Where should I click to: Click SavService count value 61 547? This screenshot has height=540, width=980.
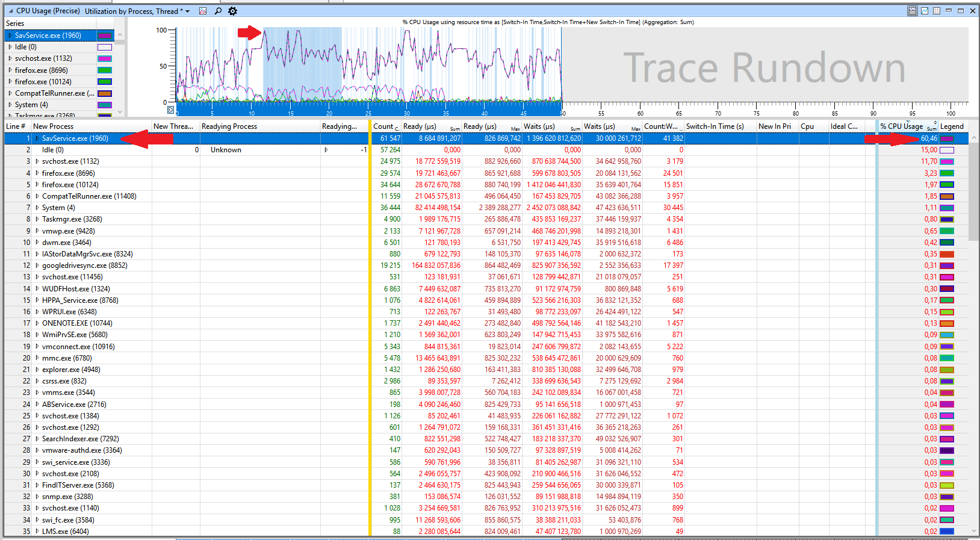coord(390,138)
